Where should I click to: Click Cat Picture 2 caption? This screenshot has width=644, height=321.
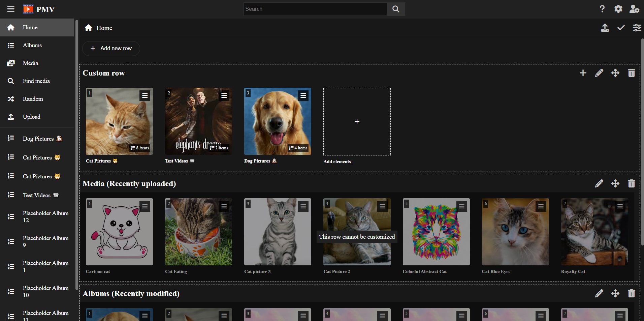(337, 271)
